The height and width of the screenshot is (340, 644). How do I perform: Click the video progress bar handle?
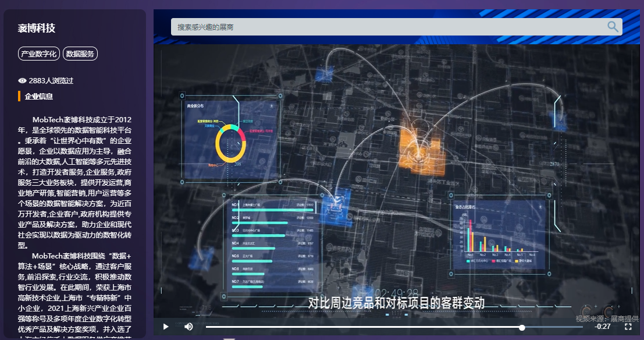pyautogui.click(x=522, y=327)
